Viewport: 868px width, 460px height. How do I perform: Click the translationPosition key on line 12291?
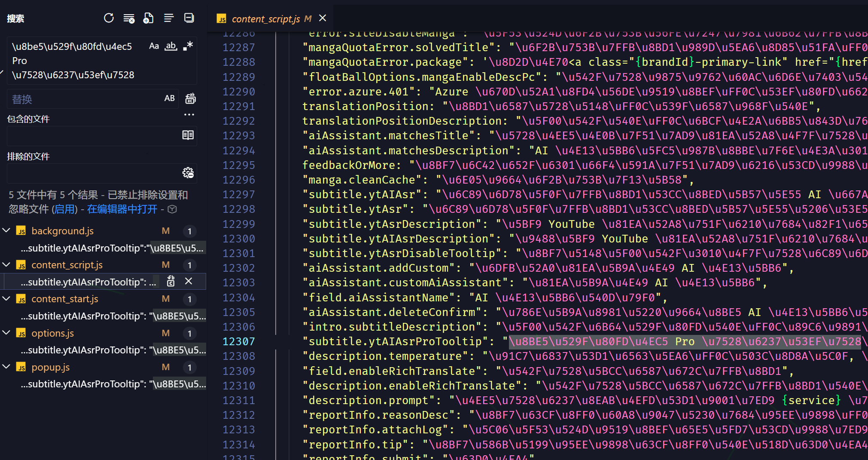pos(365,107)
